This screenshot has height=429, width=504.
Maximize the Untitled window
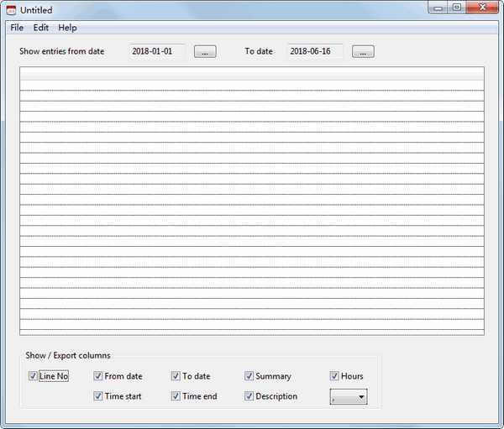point(456,8)
